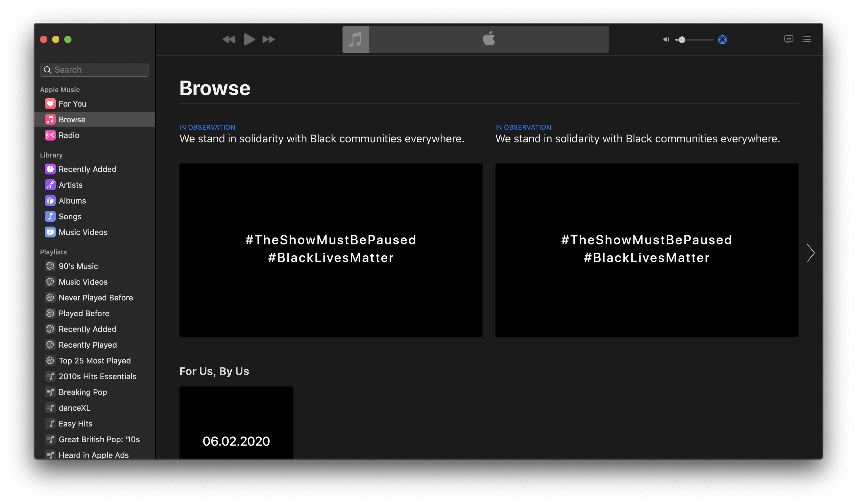Adjust the volume slider knob

(682, 40)
